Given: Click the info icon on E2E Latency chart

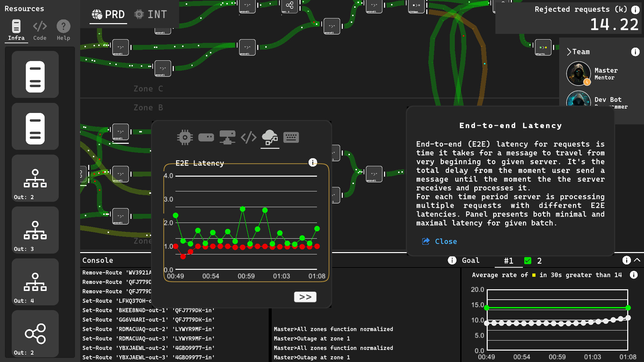Looking at the screenshot, I should pyautogui.click(x=313, y=163).
